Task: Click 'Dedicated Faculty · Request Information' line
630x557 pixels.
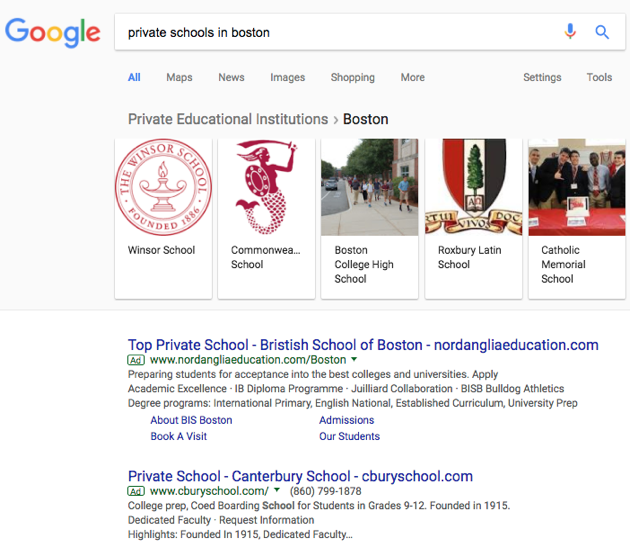Action: [x=221, y=520]
